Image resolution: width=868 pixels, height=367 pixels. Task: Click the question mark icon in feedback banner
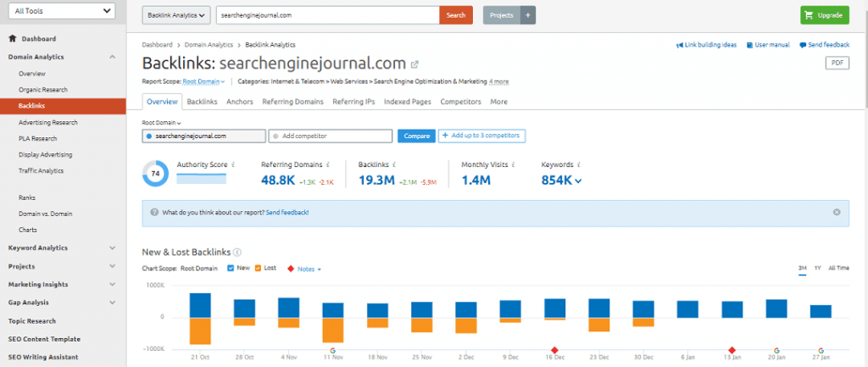(154, 212)
